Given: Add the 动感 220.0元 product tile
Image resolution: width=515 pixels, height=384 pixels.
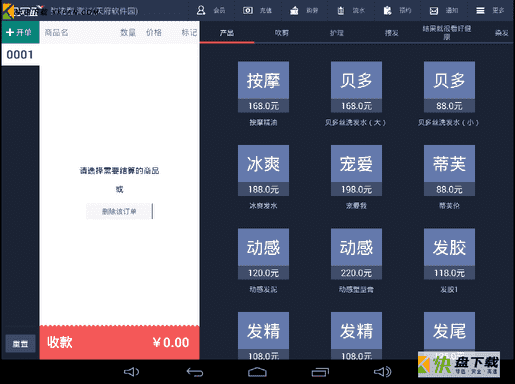Looking at the screenshot, I should pyautogui.click(x=356, y=254).
